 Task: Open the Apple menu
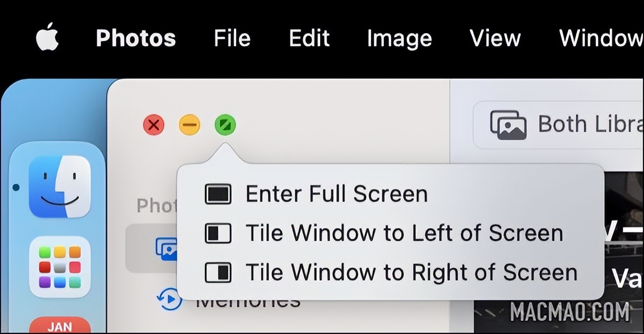[x=47, y=38]
